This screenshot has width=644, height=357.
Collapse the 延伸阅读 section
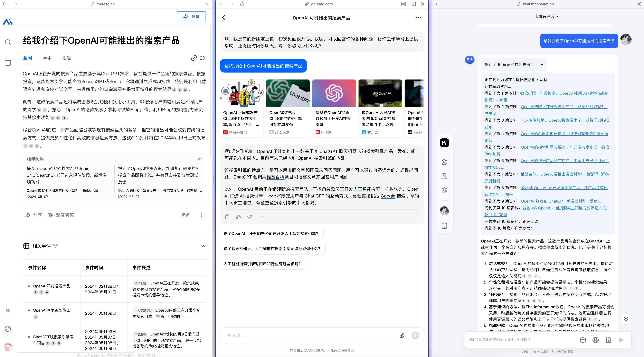click(200, 159)
